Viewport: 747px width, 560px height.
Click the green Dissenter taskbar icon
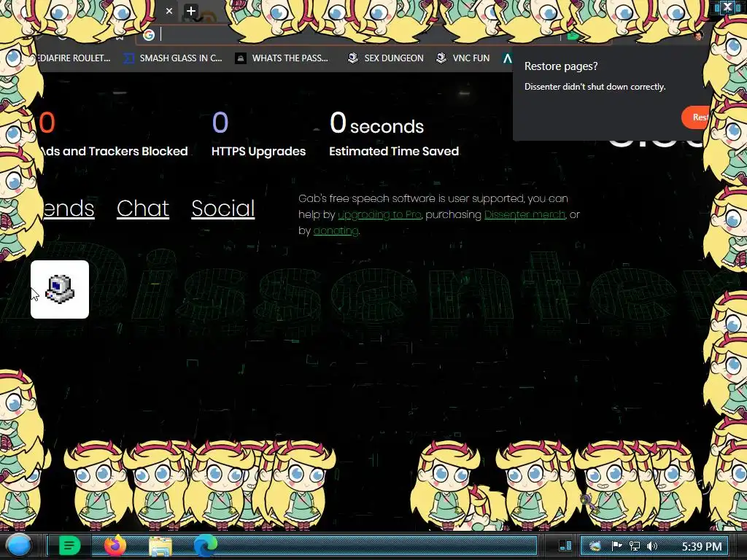point(69,545)
